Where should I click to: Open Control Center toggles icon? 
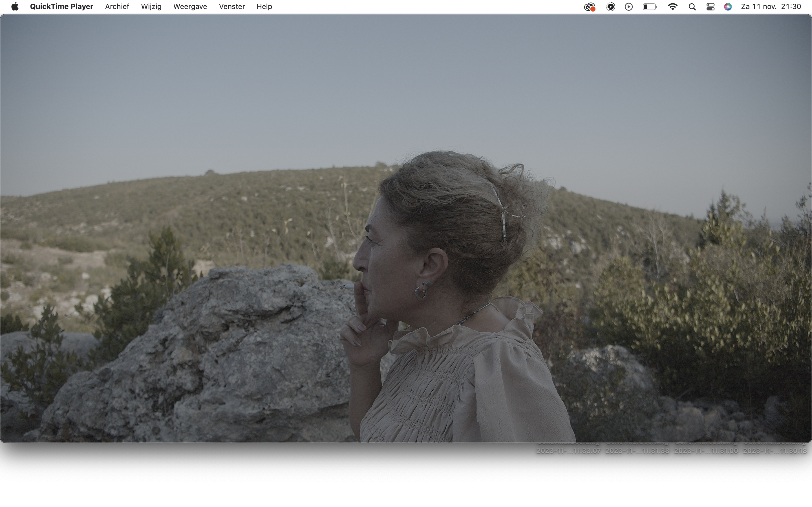click(710, 7)
